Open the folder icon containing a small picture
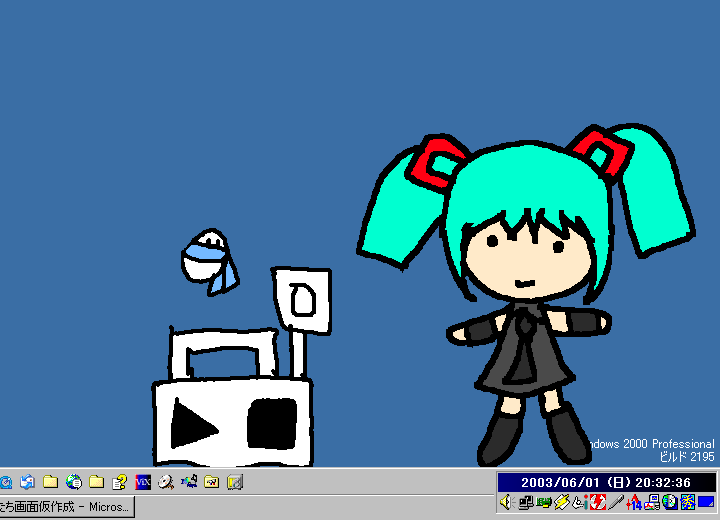 (x=212, y=482)
